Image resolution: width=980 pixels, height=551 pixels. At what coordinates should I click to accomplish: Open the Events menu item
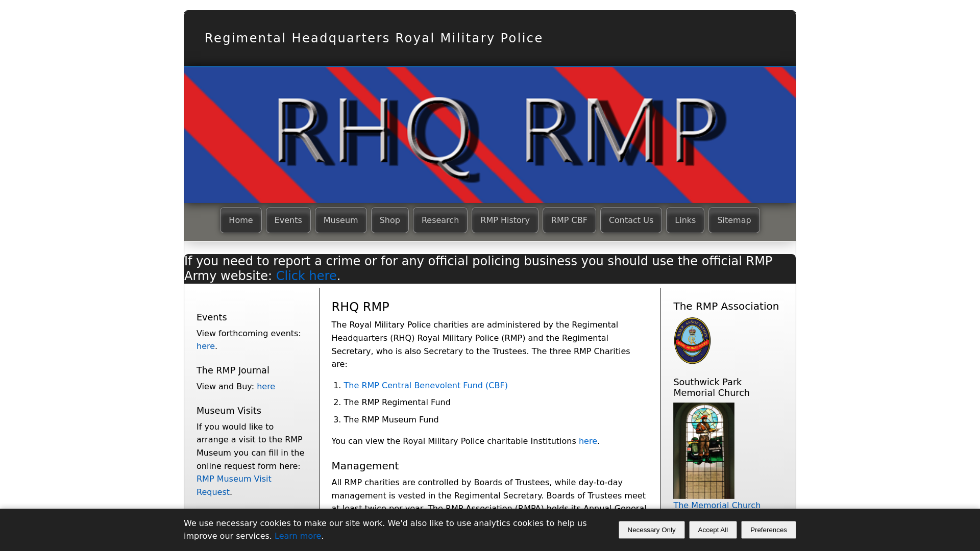288,220
